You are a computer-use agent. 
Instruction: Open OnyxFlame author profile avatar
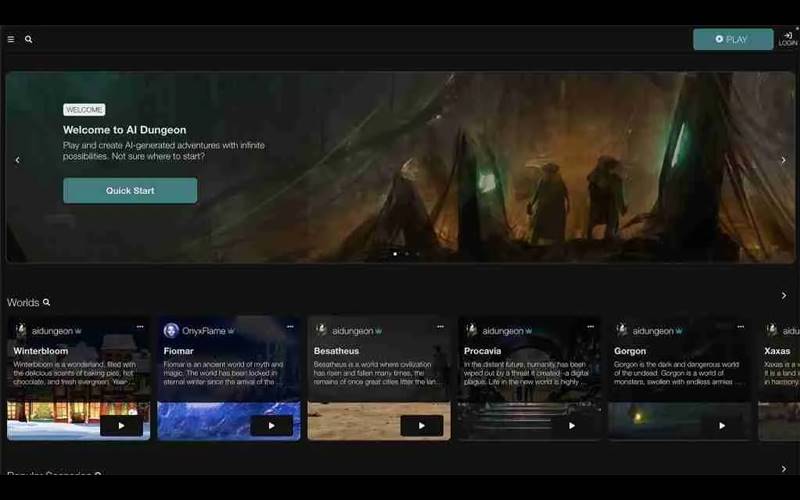click(x=171, y=330)
